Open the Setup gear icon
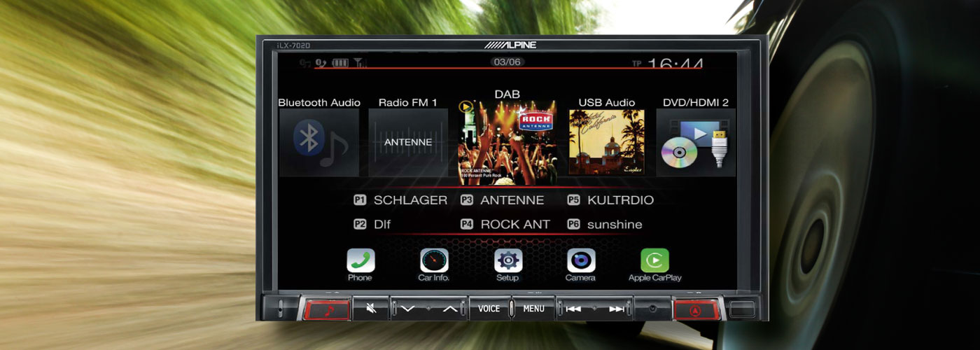 pos(507,261)
